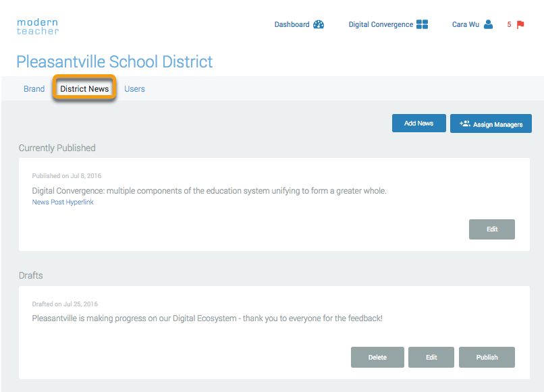Image resolution: width=544 pixels, height=392 pixels.
Task: Select the Pleasantville progress draft text
Action: click(x=207, y=318)
